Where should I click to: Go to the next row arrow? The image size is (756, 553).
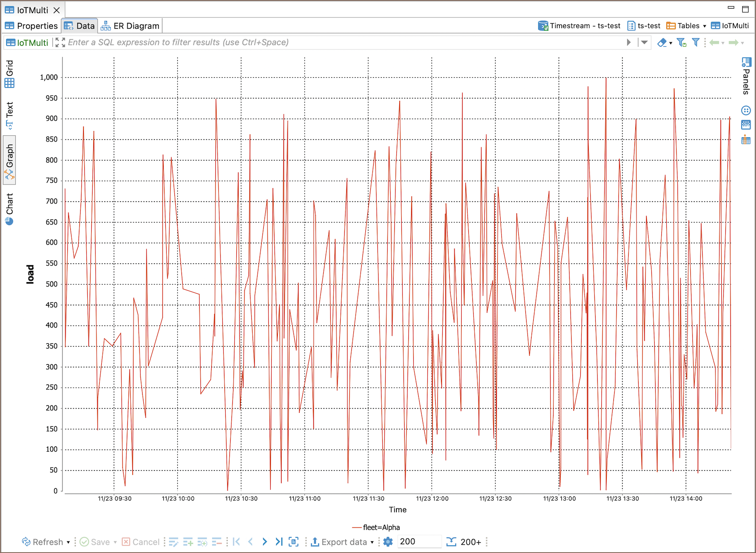click(265, 542)
